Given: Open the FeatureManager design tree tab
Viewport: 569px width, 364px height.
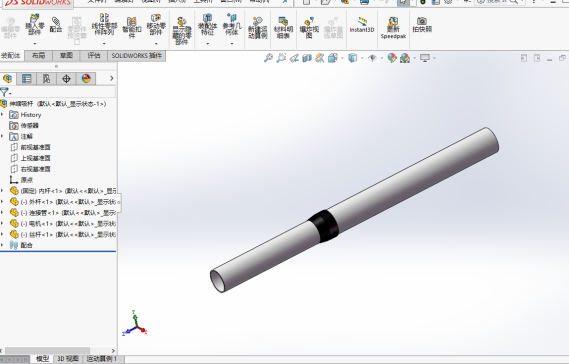Looking at the screenshot, I should (8, 79).
